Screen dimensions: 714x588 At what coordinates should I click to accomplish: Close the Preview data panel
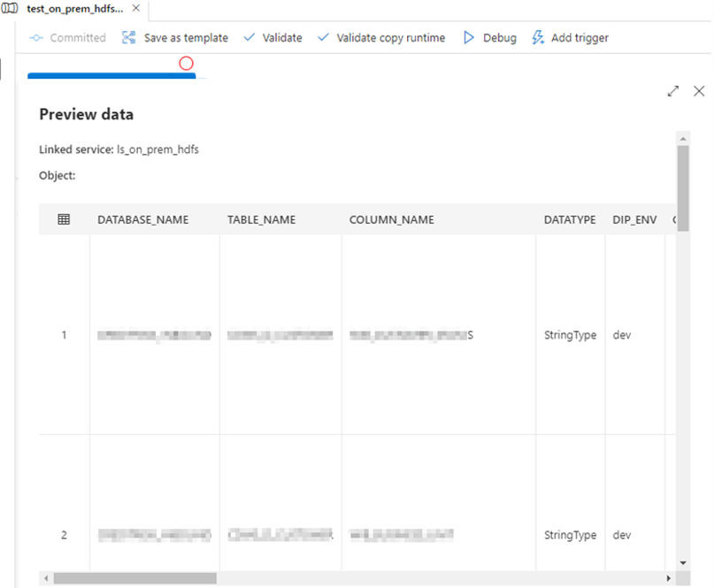pyautogui.click(x=699, y=91)
